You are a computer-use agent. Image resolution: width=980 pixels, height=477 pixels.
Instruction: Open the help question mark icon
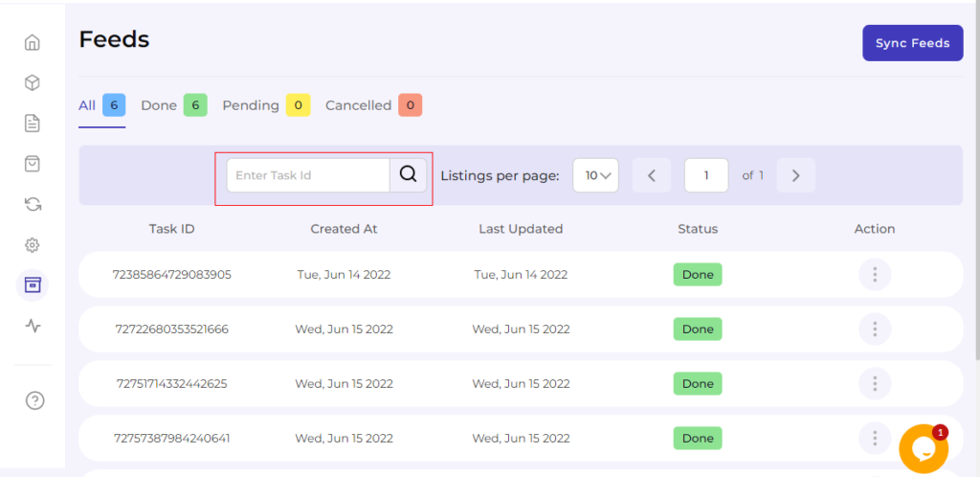point(34,400)
